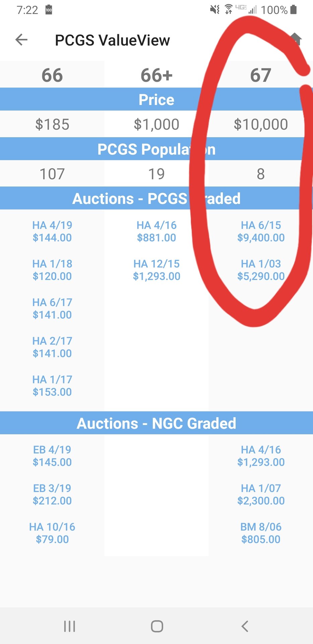Open HA 6/17 $141.00 auction result
This screenshot has width=313, height=644.
52,309
